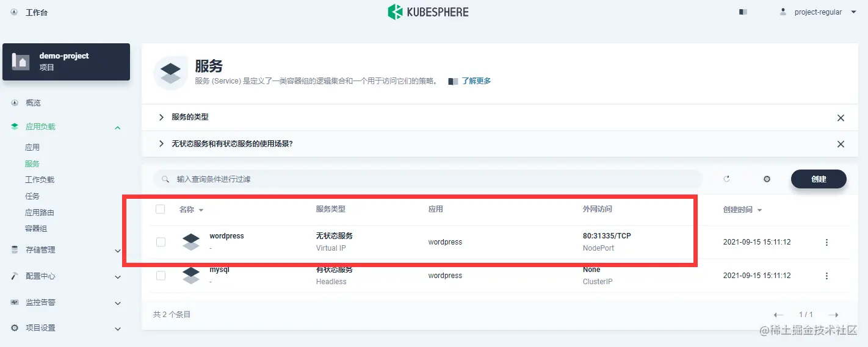Click the wordpress service icon

pos(191,241)
